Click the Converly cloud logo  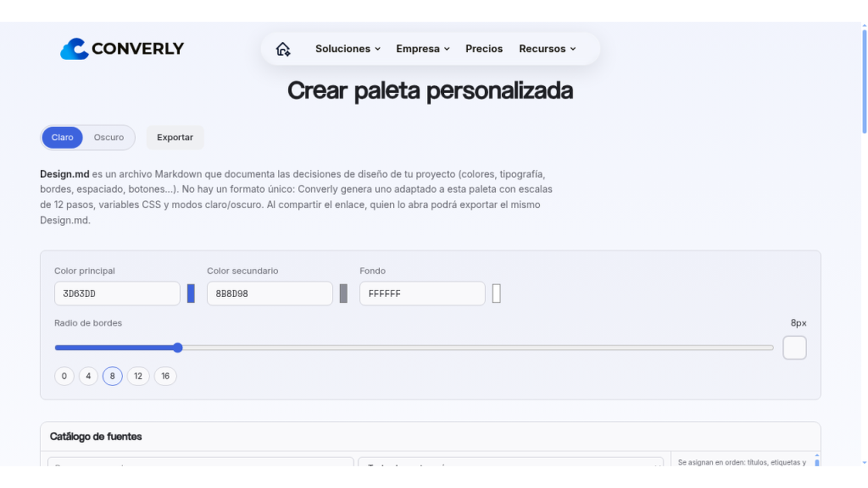74,49
